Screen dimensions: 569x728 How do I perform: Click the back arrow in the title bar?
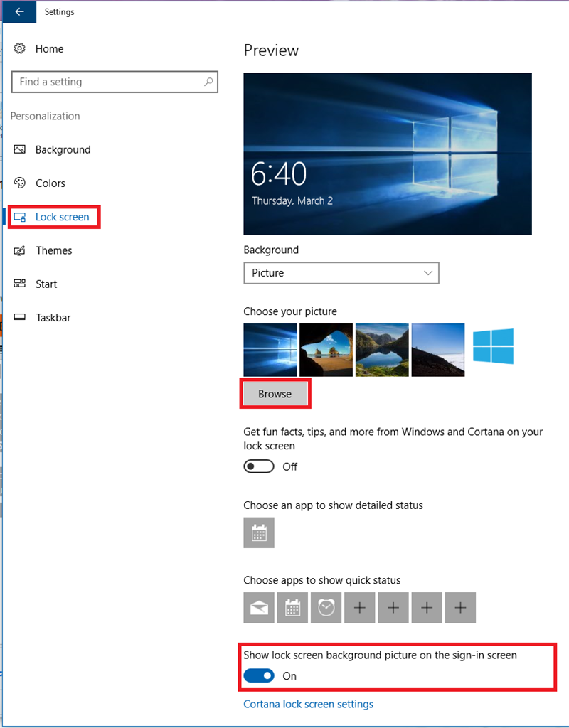[x=19, y=12]
